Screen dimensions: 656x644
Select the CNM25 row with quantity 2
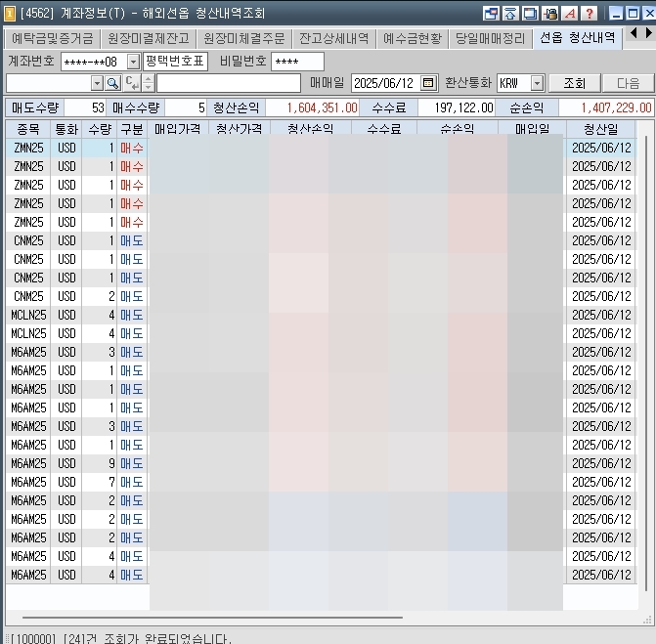click(321, 296)
